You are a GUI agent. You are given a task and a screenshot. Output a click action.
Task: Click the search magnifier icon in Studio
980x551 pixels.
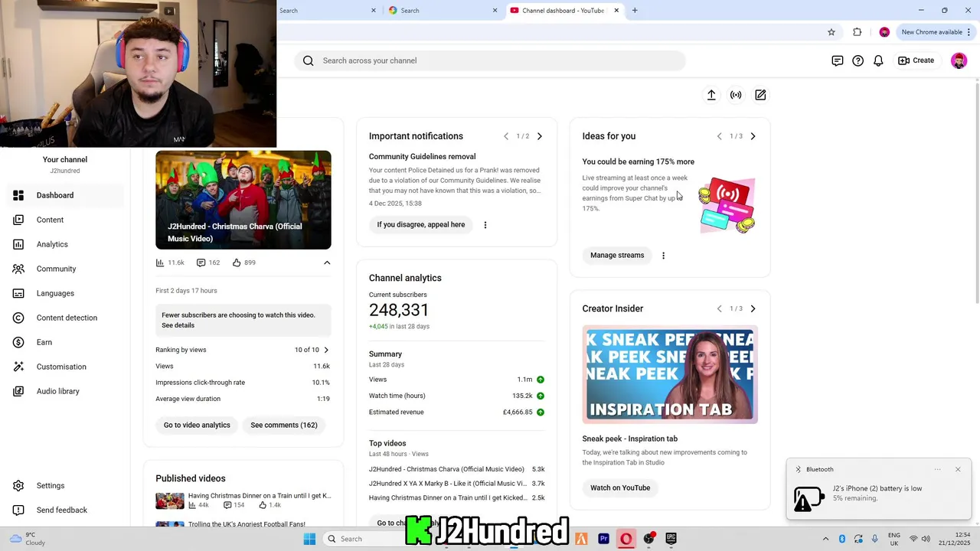[x=309, y=60]
